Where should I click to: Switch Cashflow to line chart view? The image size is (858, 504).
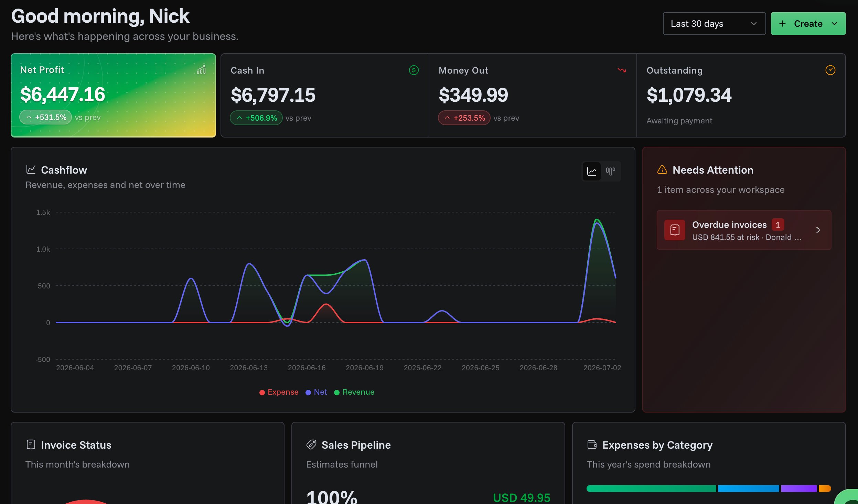(x=591, y=171)
